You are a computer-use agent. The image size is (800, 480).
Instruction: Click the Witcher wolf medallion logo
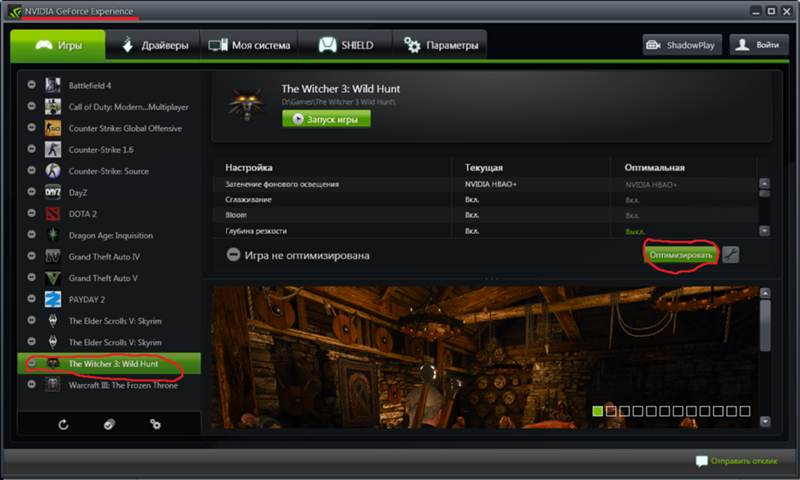(247, 104)
